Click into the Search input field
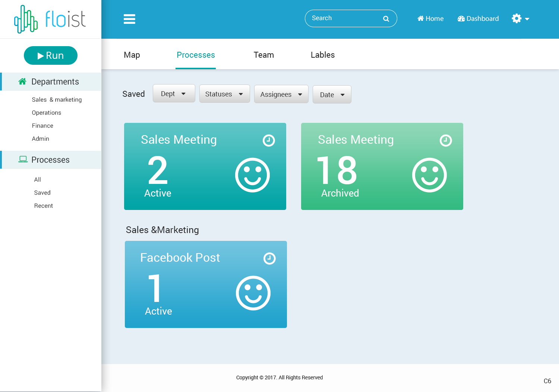 coord(343,18)
